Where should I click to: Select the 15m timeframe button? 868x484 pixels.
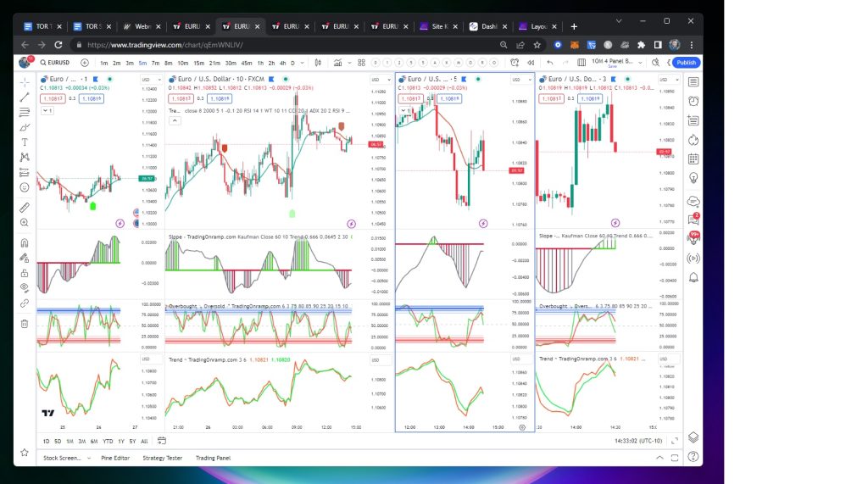[198, 62]
